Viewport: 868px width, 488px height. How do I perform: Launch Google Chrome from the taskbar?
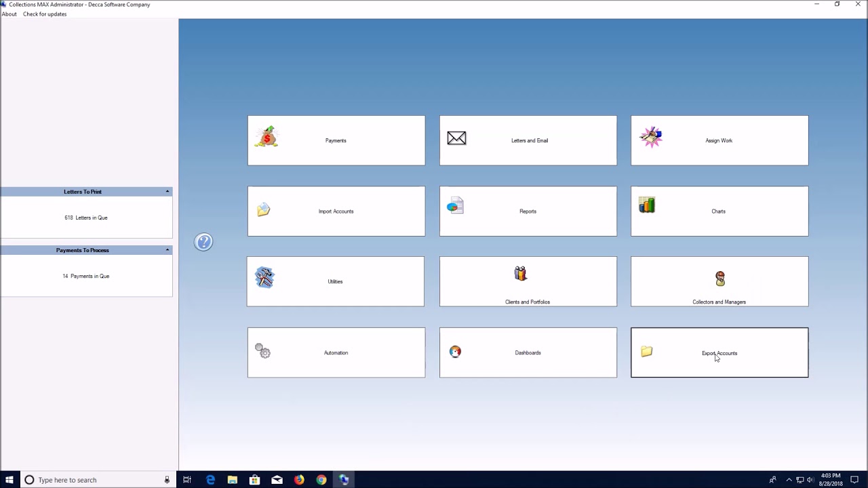click(x=321, y=480)
